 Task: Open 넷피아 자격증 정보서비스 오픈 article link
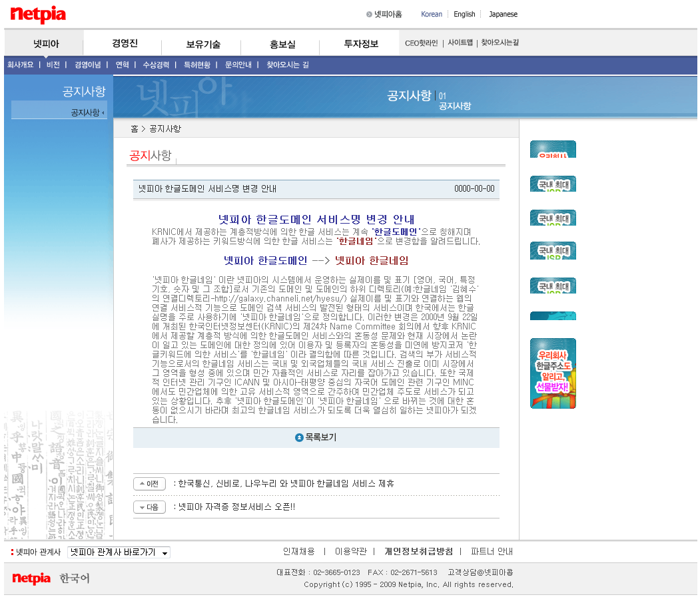(x=236, y=507)
